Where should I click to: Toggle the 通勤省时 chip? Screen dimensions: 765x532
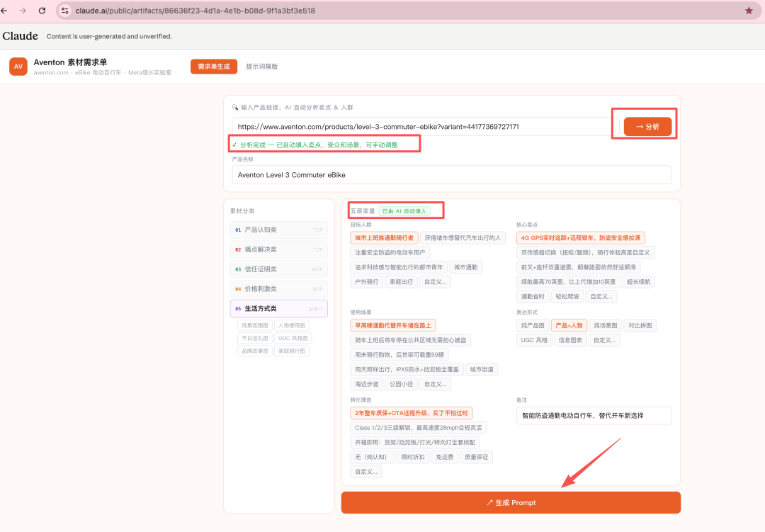(533, 296)
